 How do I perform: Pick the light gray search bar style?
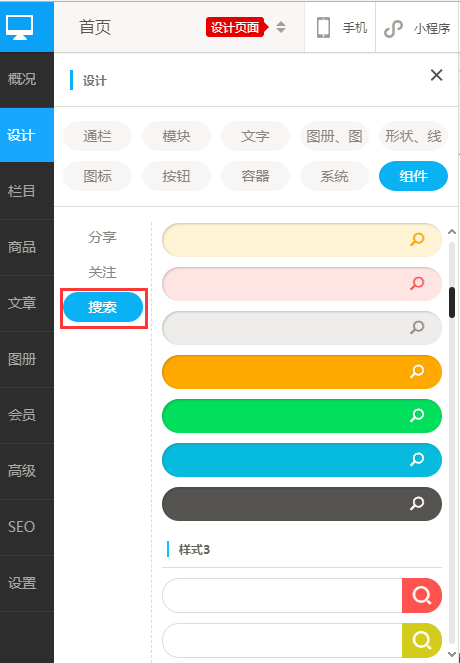click(302, 328)
